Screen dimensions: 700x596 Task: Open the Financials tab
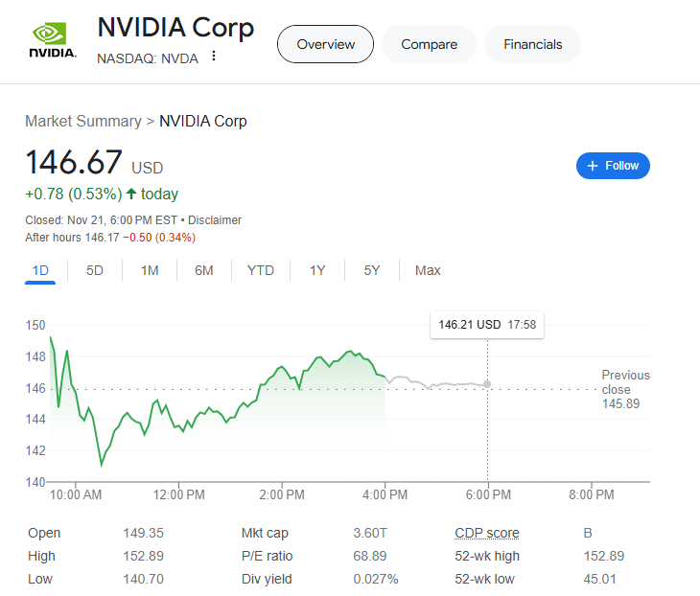coord(532,44)
